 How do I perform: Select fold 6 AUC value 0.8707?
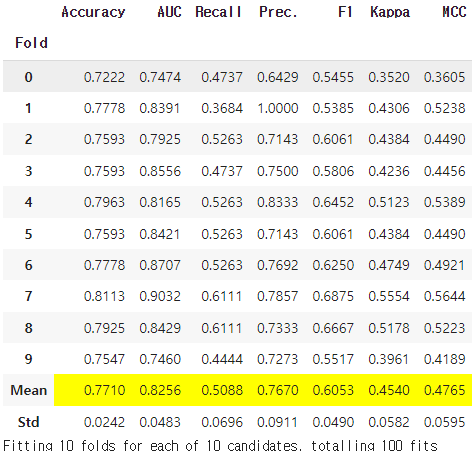160,265
